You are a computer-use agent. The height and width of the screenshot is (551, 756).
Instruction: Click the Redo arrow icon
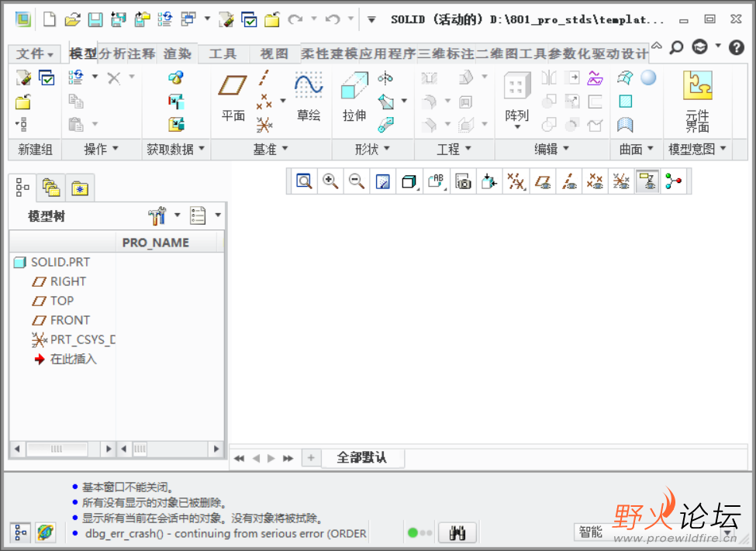295,19
